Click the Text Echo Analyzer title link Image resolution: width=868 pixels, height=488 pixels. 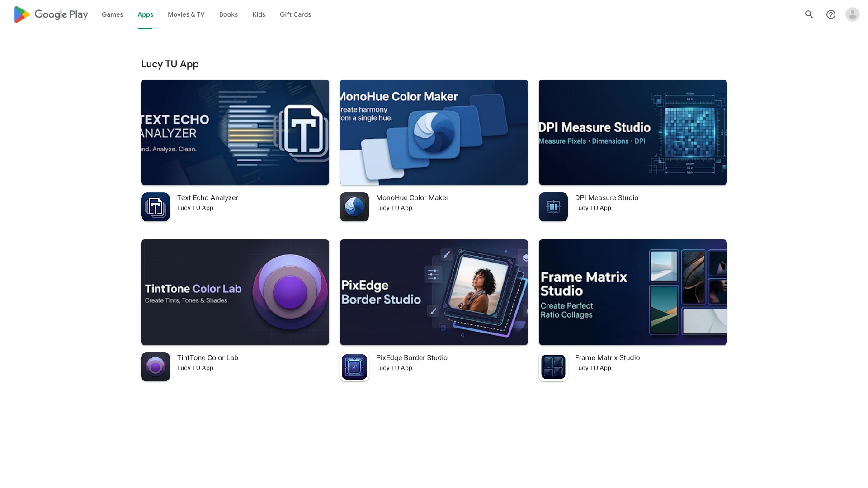coord(208,198)
